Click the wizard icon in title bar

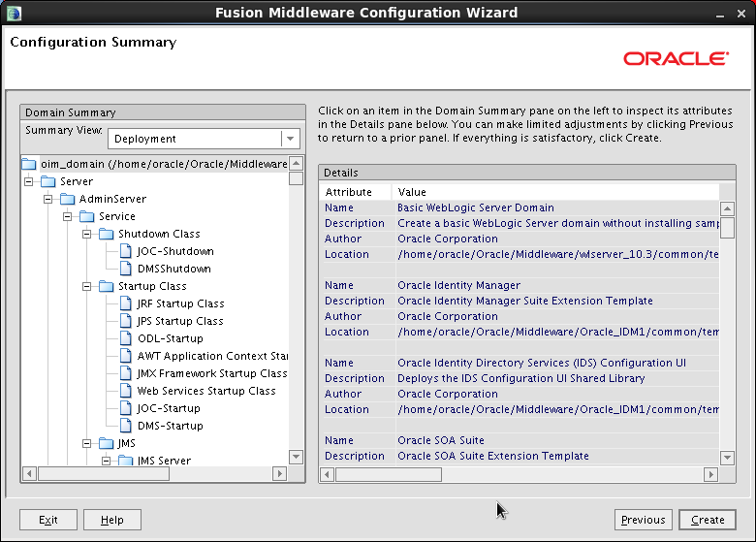[14, 13]
